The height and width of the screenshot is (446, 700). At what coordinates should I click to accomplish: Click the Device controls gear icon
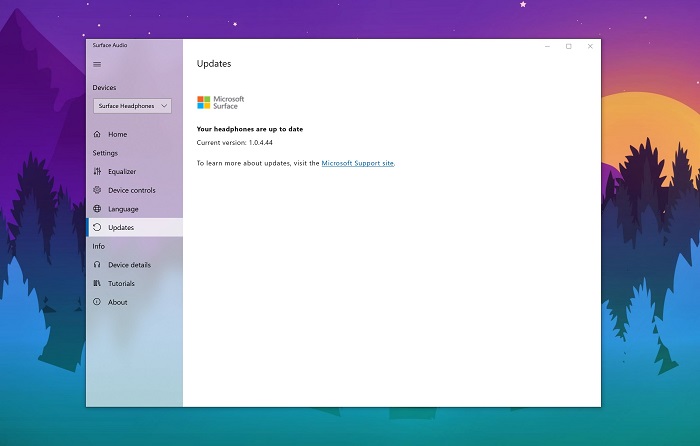point(97,190)
